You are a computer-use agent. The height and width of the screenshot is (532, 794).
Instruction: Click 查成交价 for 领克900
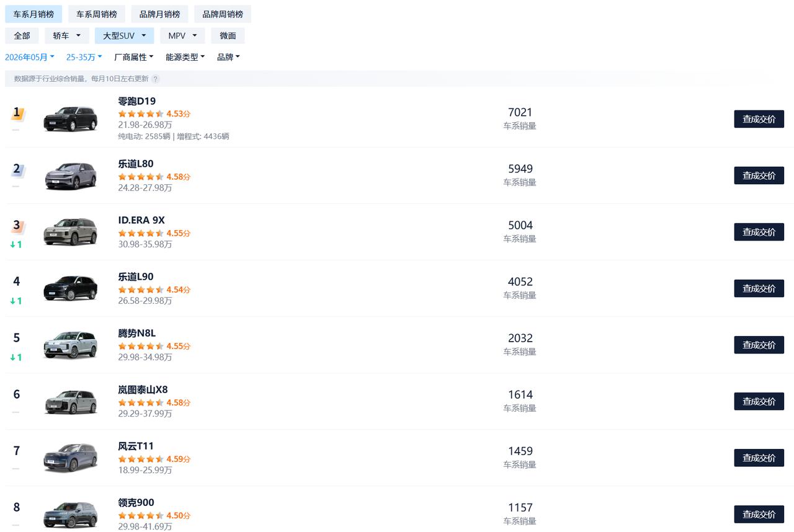pos(759,514)
